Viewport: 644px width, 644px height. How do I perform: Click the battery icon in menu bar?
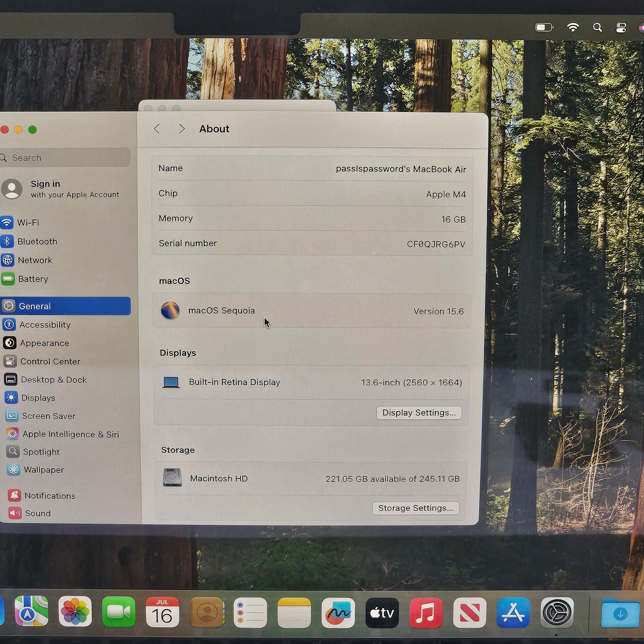(x=544, y=28)
